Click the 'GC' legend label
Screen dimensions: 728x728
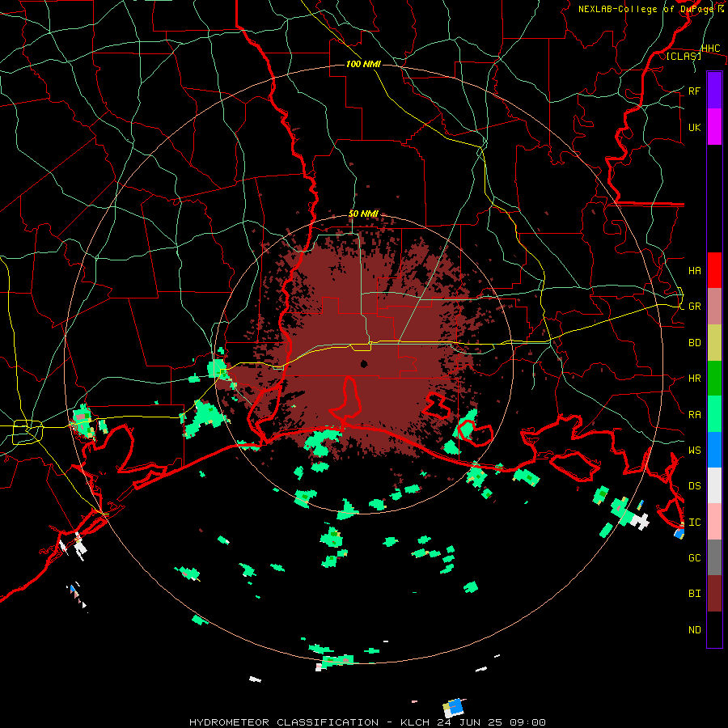(694, 557)
